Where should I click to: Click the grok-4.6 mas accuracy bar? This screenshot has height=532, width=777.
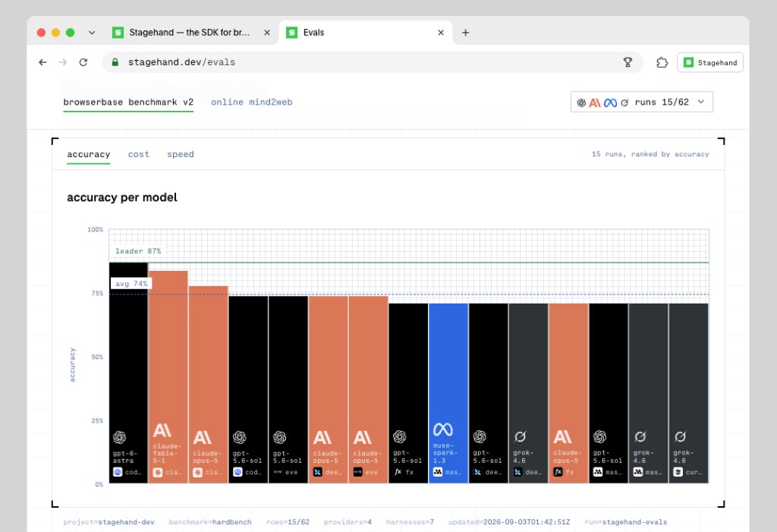click(x=648, y=393)
